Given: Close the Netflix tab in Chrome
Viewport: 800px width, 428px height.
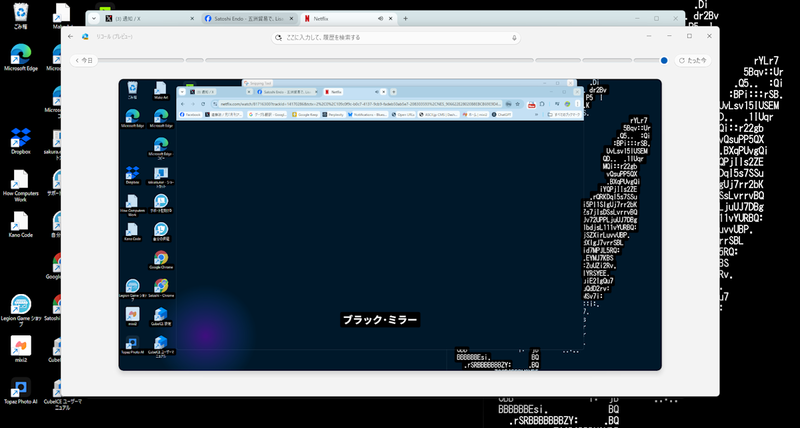Looking at the screenshot, I should (391, 18).
